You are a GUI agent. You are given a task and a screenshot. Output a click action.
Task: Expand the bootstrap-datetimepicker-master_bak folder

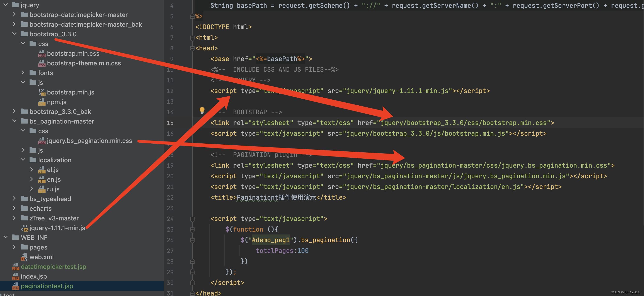(x=14, y=24)
